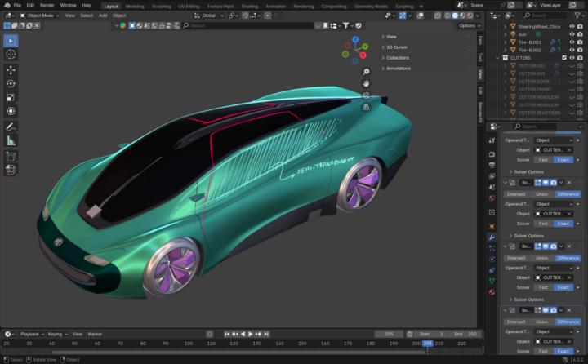Screen dimensions: 588x364
Task: Open the Global transform orientation dropdown
Action: pos(210,15)
